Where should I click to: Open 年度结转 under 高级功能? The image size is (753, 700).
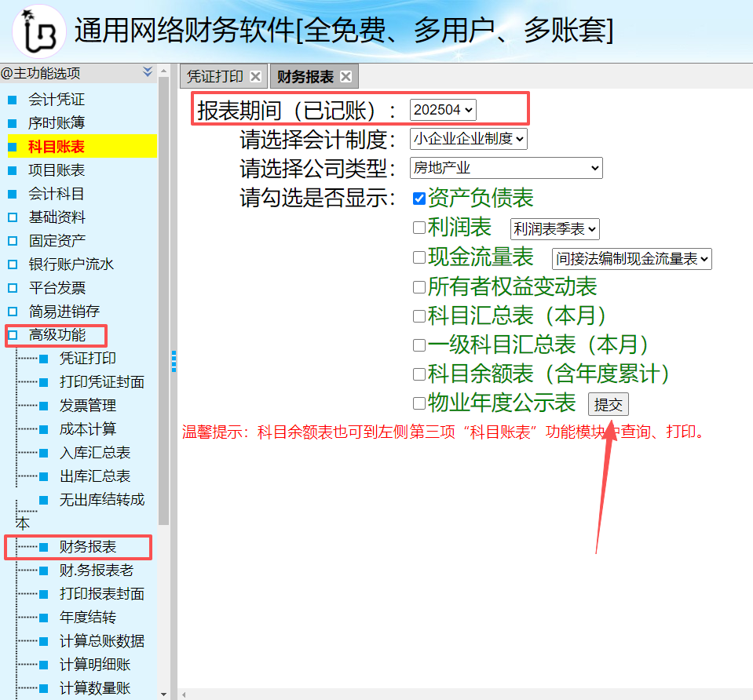tap(88, 618)
